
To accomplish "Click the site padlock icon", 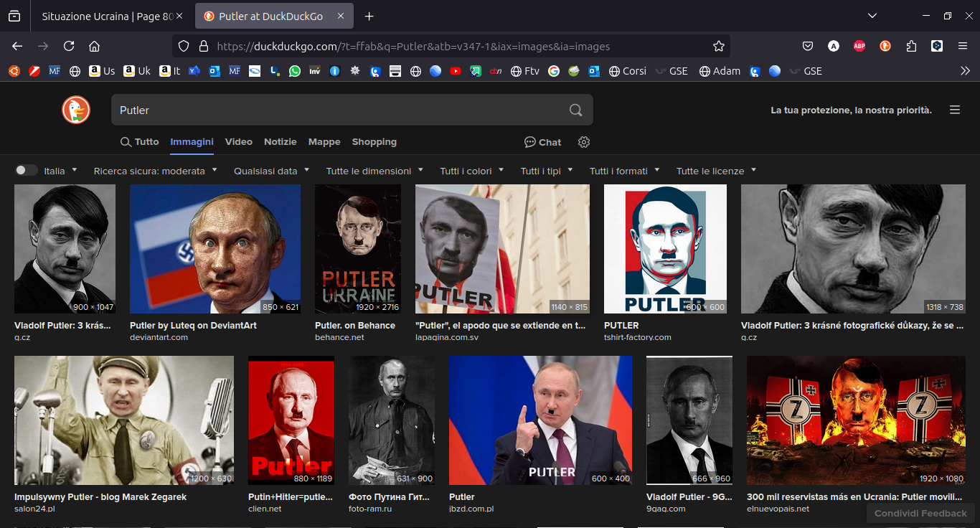I will (203, 46).
